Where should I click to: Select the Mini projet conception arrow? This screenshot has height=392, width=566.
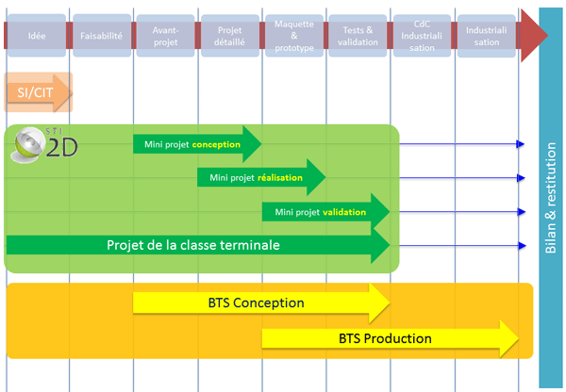[x=193, y=144]
